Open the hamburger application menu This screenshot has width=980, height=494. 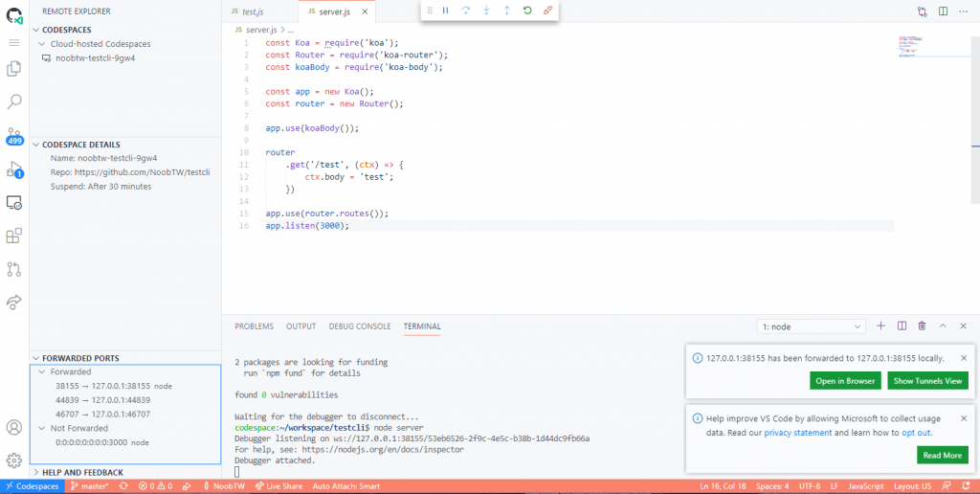[13, 42]
